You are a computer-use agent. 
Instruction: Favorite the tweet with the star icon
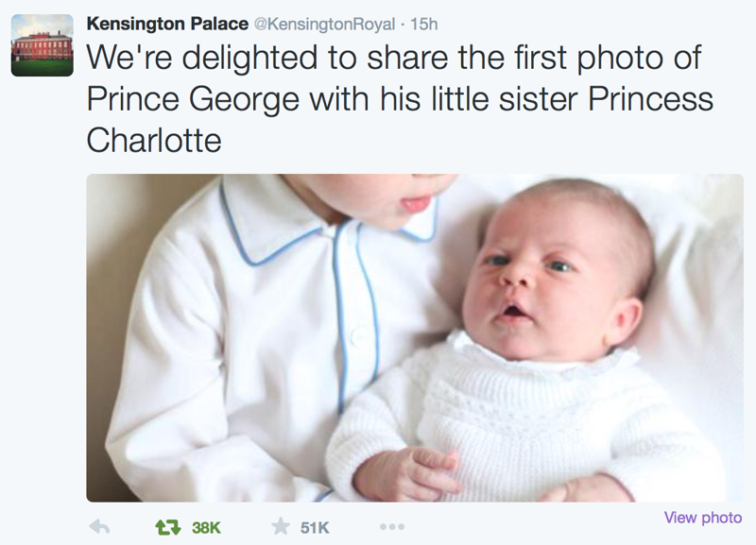pyautogui.click(x=280, y=527)
